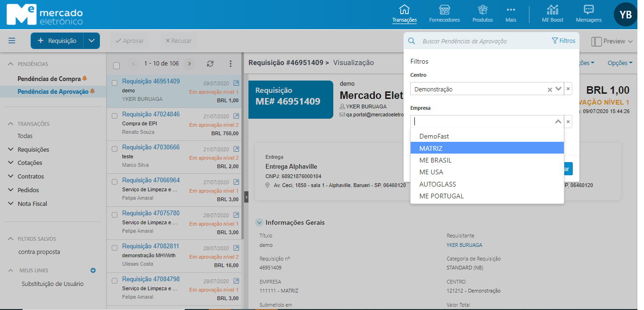644x310 pixels.
Task: Click the plus icon beside Meus Links
Action: (93, 270)
